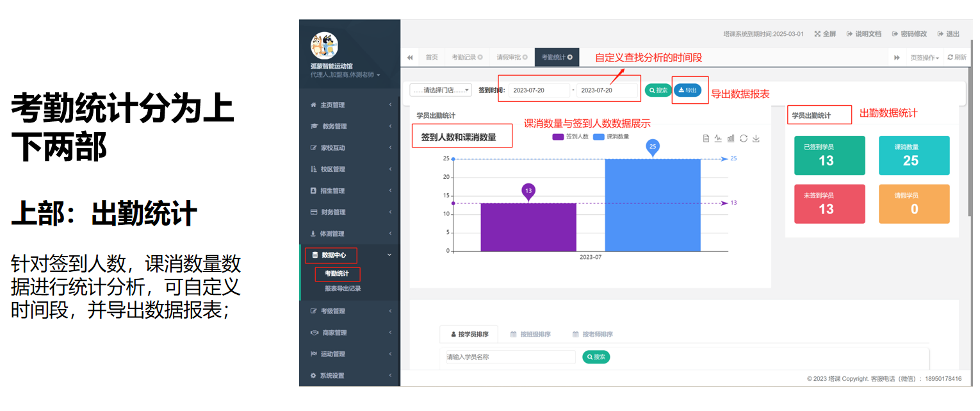Close the 考勤记录 tab
Screen dimensions: 980x411
pos(480,57)
